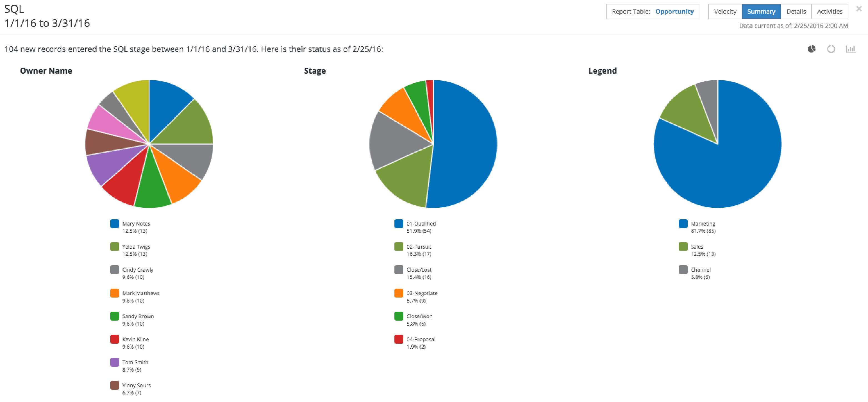Image resolution: width=868 pixels, height=402 pixels.
Task: Go to the Activities tab
Action: point(829,11)
